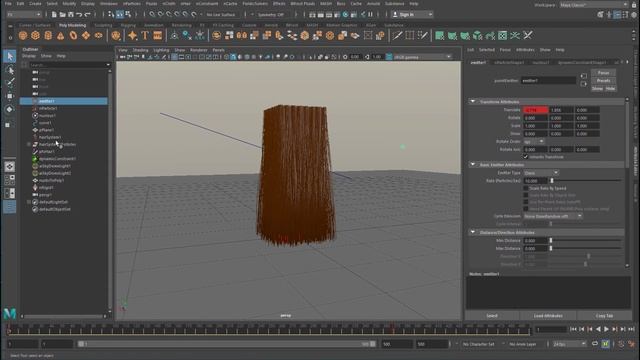Toggle Need Parent UV checkbox

526,209
